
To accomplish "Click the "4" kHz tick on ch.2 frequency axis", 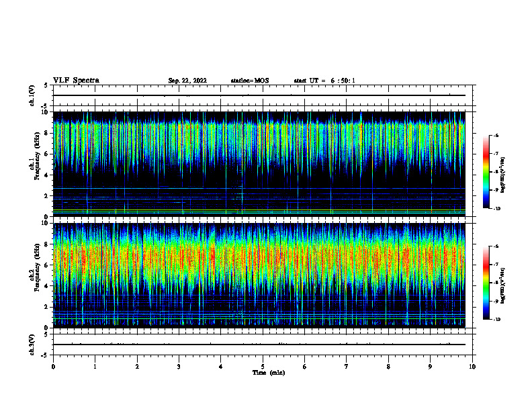I will pyautogui.click(x=47, y=286).
